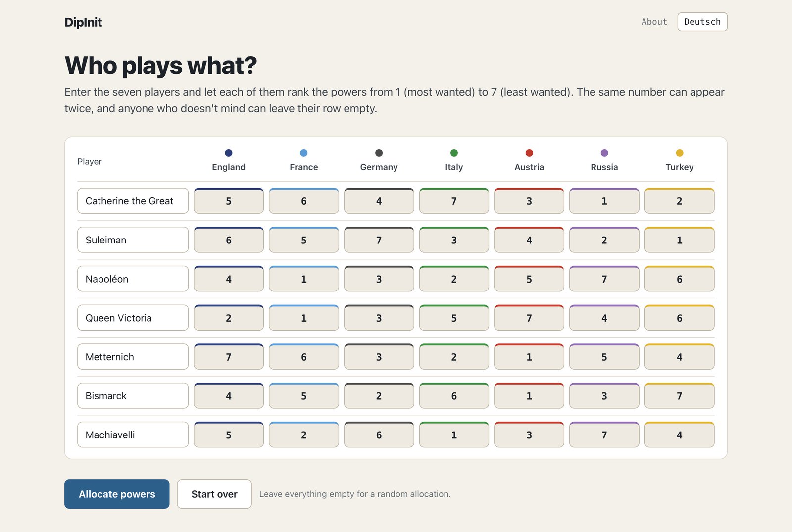This screenshot has height=532, width=792.
Task: Click the random allocation hint text
Action: point(355,494)
